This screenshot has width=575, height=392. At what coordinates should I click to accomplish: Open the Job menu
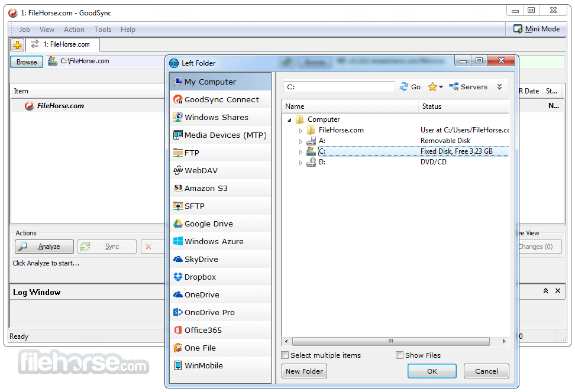(x=24, y=30)
